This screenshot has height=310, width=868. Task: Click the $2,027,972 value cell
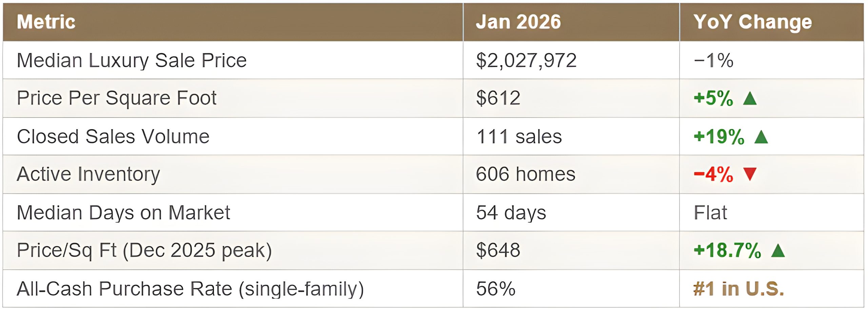526,61
